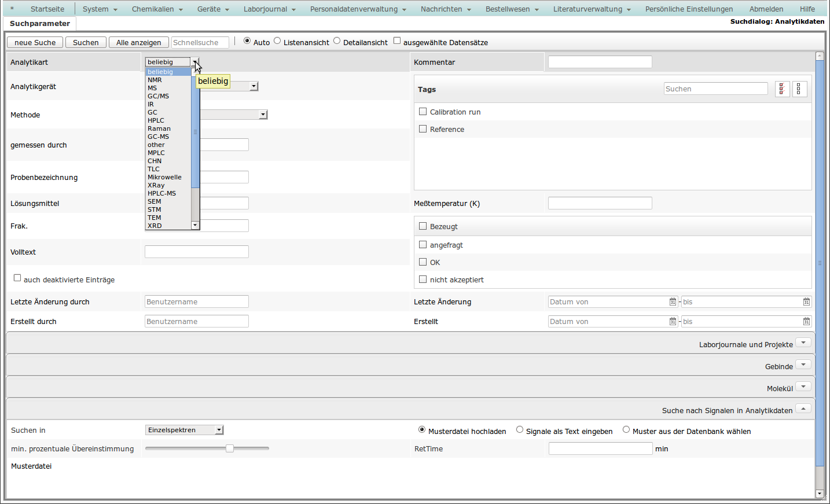This screenshot has height=504, width=830.
Task: Open the Chemikalien menu
Action: (157, 9)
